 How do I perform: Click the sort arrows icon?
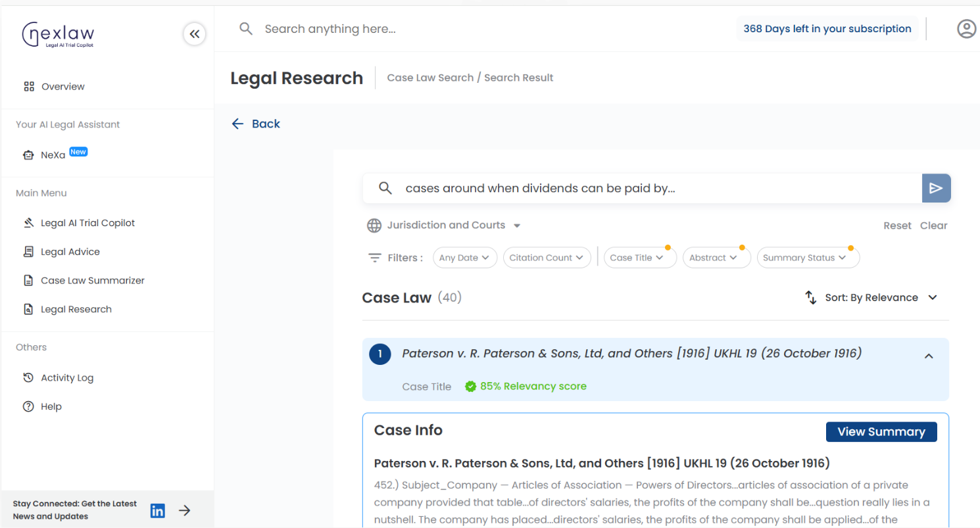pos(811,298)
